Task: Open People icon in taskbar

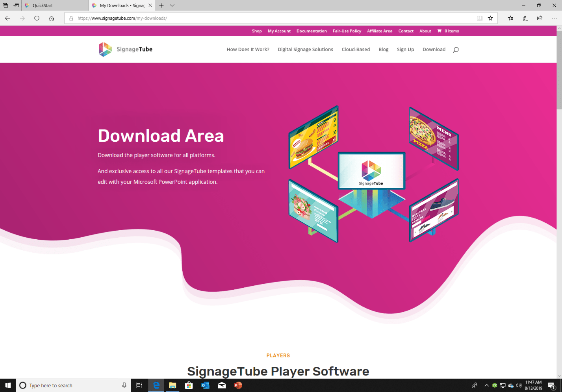Action: [475, 385]
